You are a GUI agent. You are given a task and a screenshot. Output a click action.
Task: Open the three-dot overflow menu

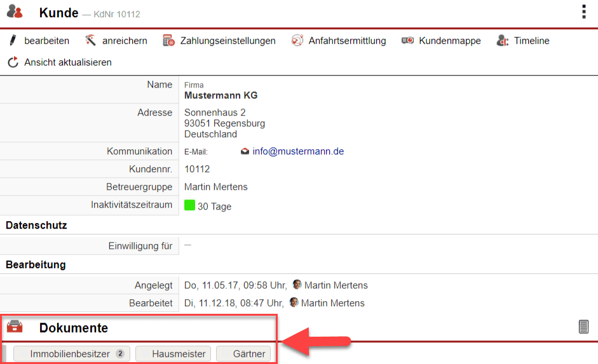coord(583,12)
